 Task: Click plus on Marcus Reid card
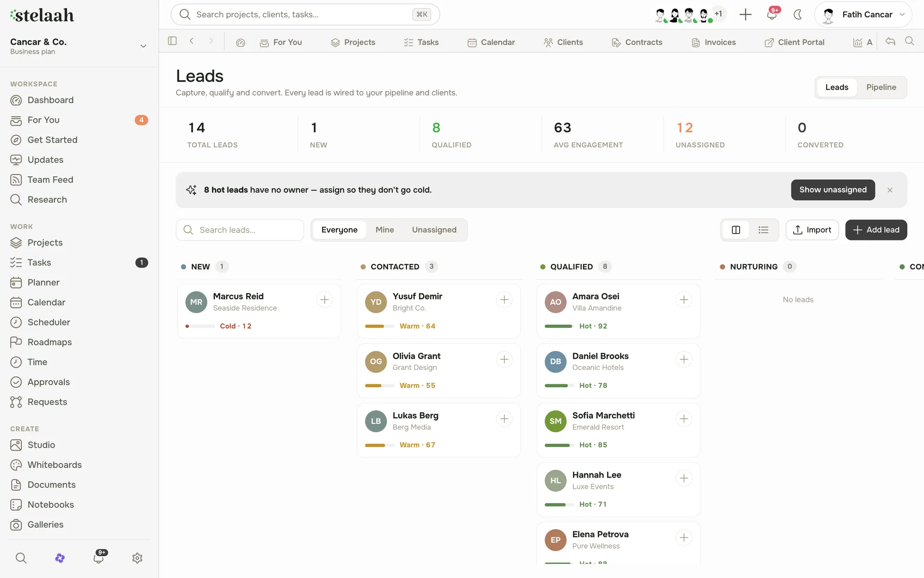pos(325,300)
